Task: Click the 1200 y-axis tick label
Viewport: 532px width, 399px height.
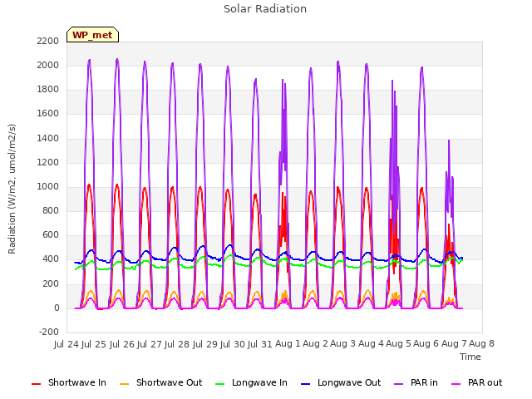Action: tap(48, 162)
